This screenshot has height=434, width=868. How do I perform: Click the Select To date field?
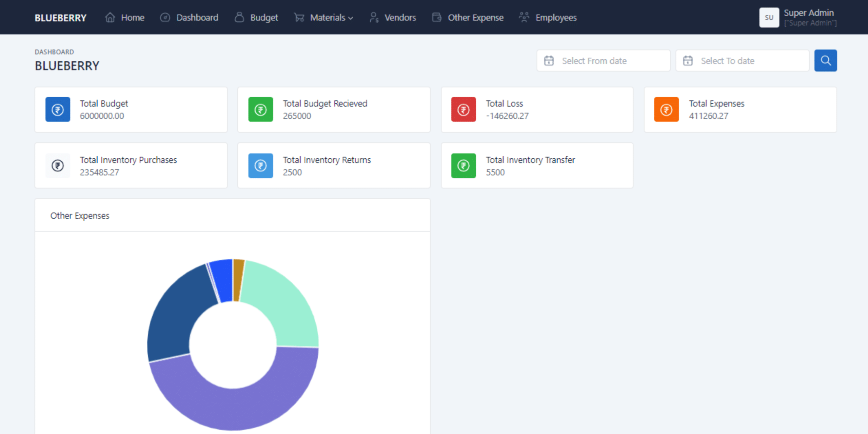coord(743,61)
